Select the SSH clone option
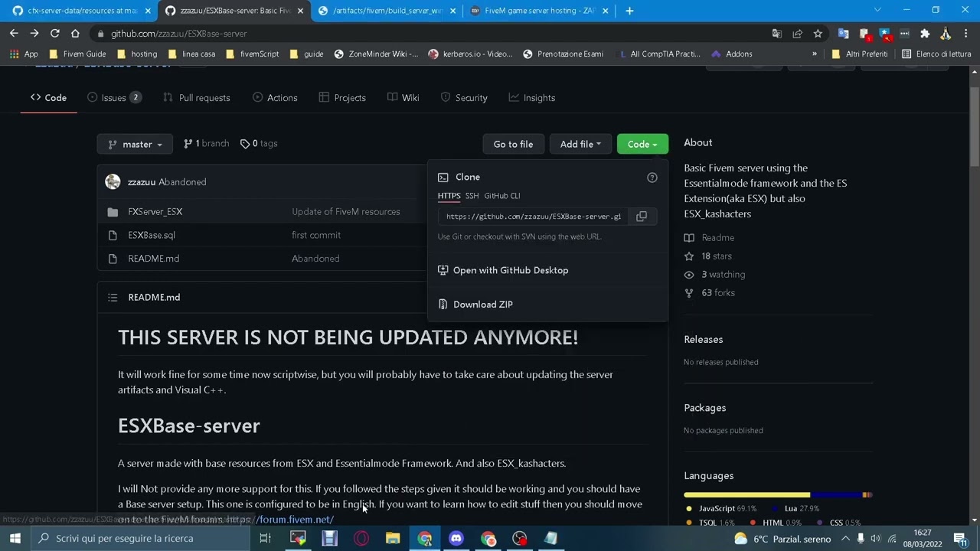 (472, 196)
